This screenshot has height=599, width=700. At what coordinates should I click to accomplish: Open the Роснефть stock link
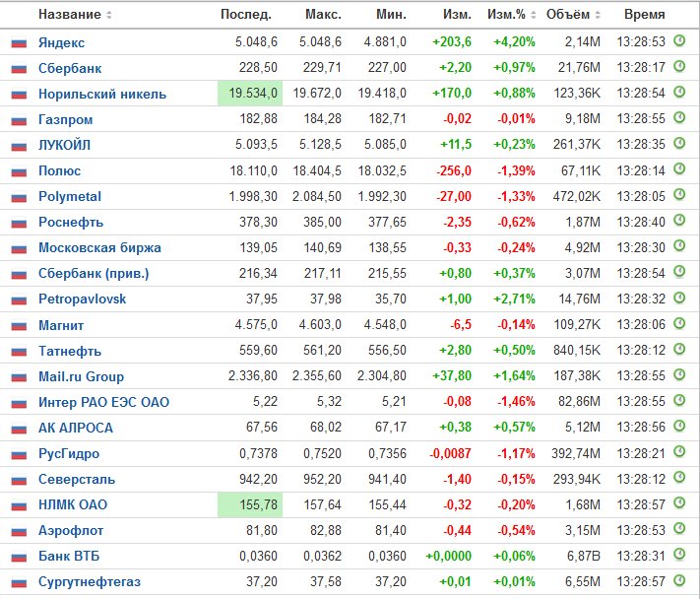point(71,223)
